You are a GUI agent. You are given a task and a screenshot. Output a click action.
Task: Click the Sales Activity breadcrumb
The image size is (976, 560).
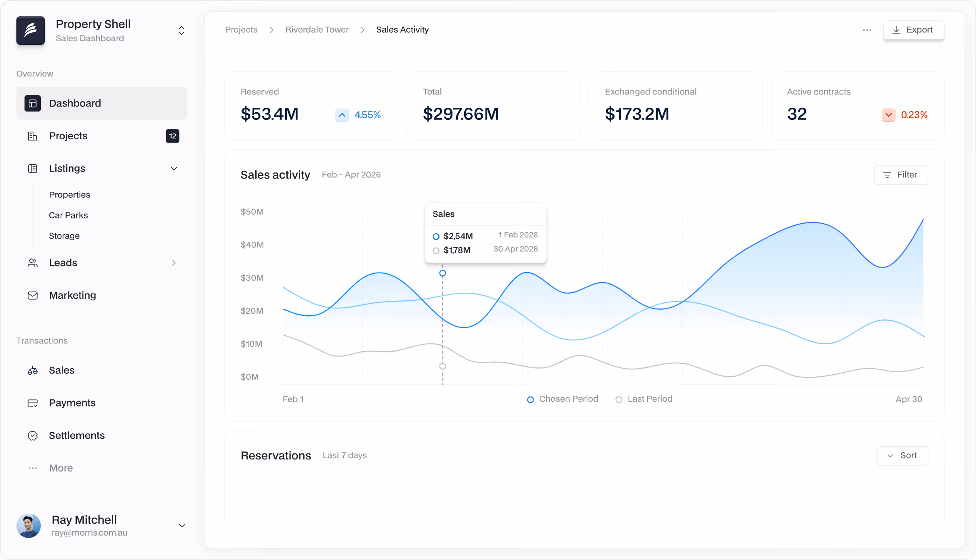tap(402, 30)
